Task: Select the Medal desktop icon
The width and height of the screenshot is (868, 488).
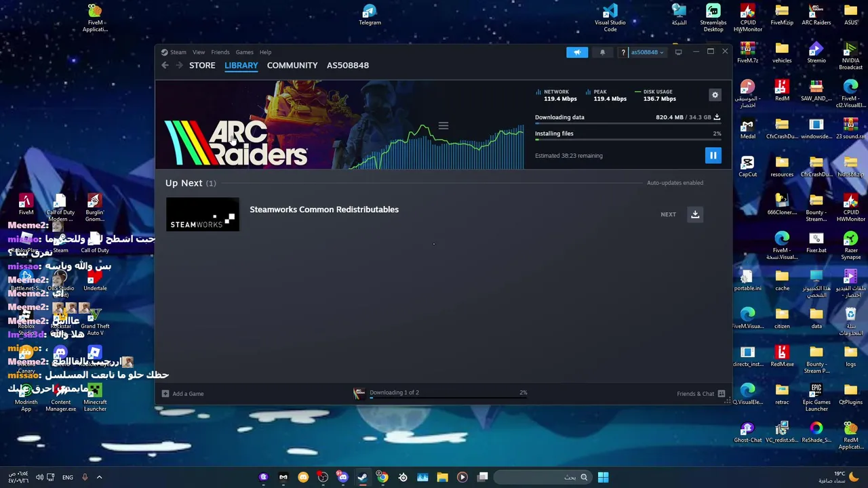Action: pos(747,129)
